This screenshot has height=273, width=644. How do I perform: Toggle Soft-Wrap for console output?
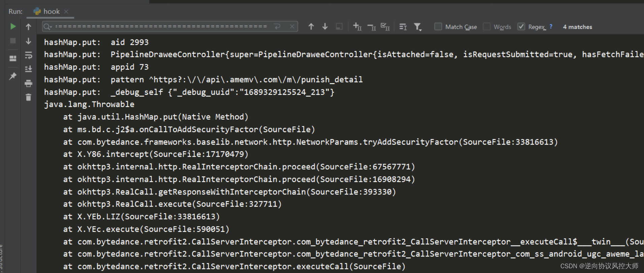28,55
